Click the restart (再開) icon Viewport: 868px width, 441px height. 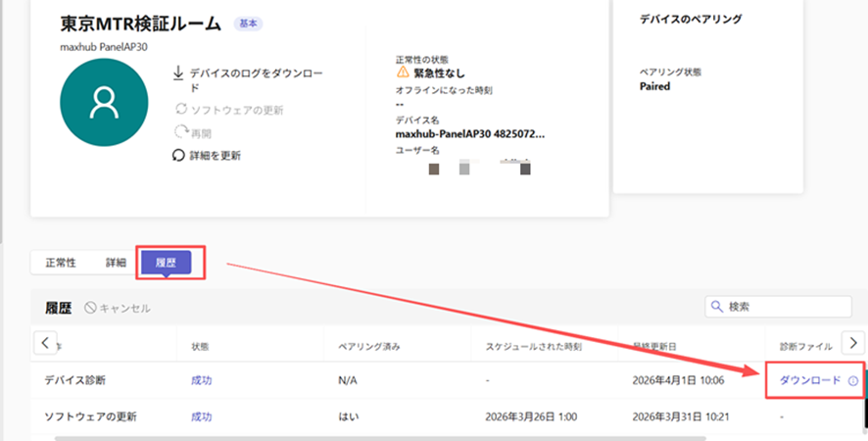(x=180, y=132)
